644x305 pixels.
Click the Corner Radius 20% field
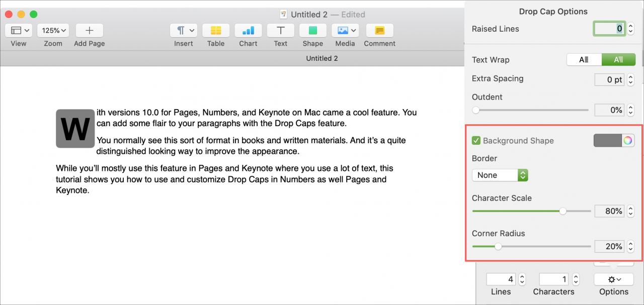610,246
